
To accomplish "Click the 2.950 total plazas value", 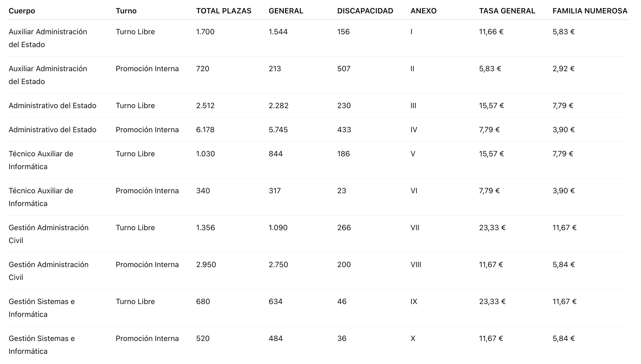I will pyautogui.click(x=206, y=265).
